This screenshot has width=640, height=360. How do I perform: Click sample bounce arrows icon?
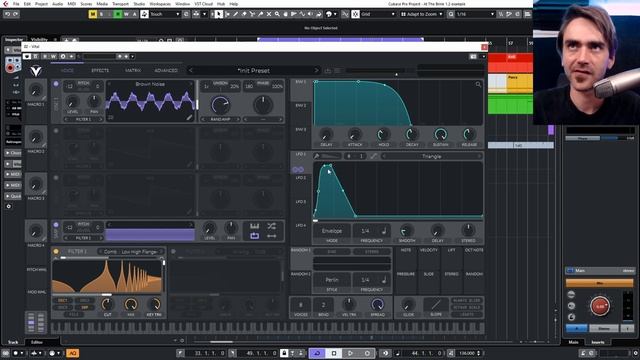271,236
